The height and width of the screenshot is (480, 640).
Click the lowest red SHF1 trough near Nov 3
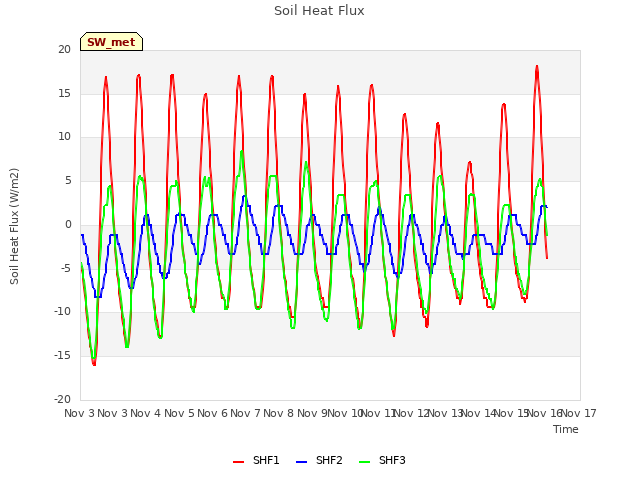[94, 364]
